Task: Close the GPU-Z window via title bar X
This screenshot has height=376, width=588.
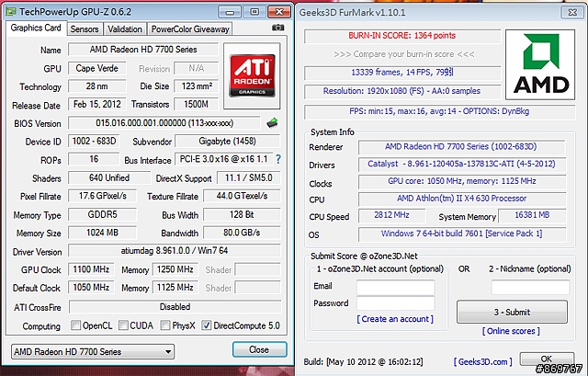Action: (279, 12)
